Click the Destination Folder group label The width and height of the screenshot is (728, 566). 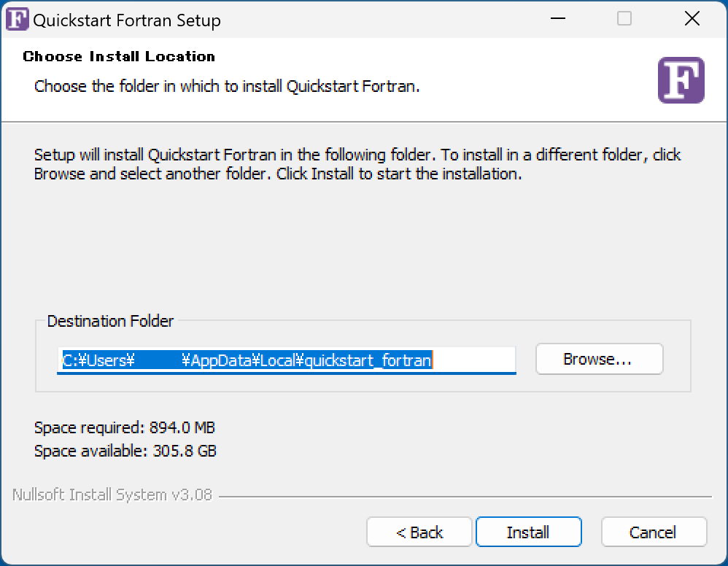110,321
